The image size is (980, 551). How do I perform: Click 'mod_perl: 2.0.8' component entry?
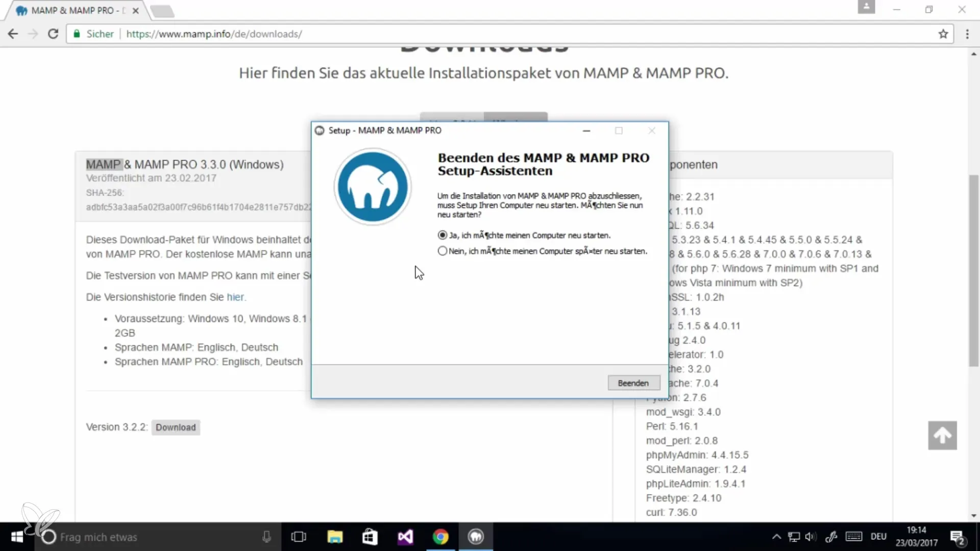click(682, 441)
